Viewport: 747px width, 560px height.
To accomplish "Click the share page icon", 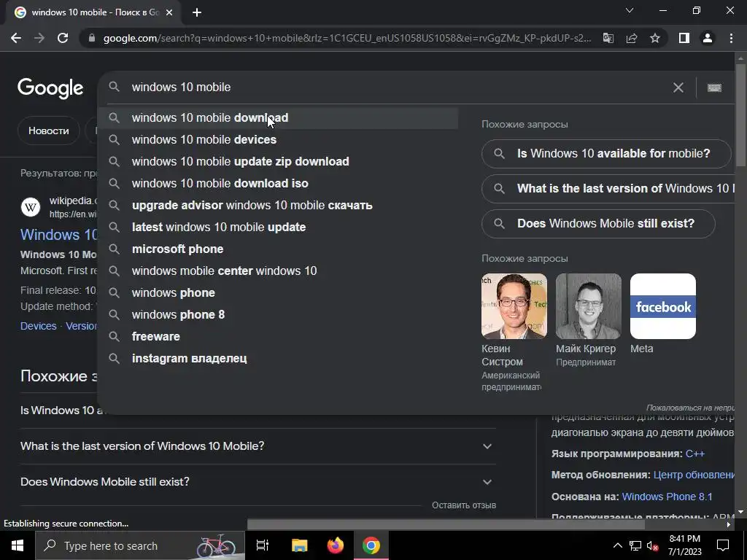I will [632, 38].
